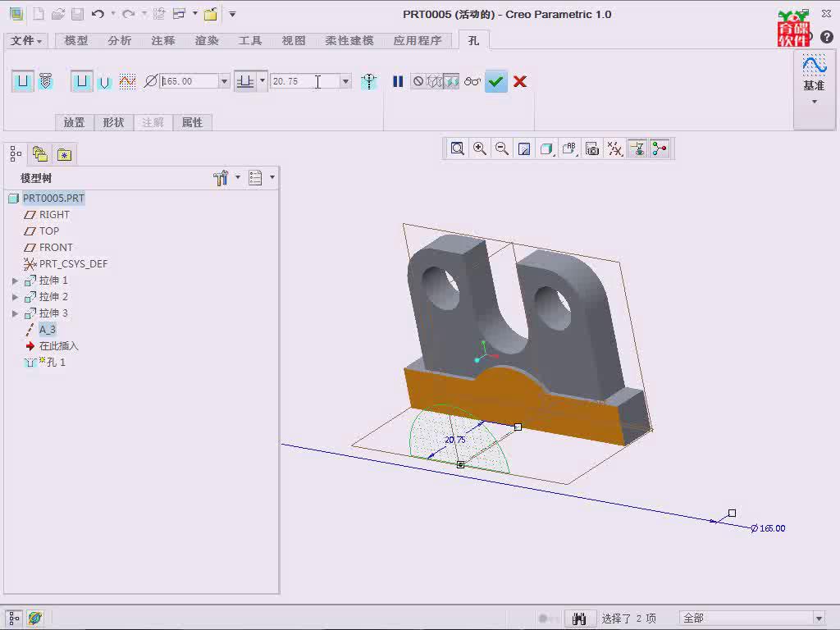
Task: Open the Named Views icon
Action: point(569,148)
